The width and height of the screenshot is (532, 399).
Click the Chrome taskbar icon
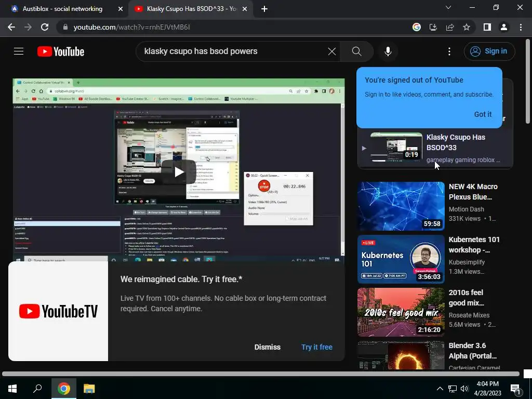coord(63,389)
